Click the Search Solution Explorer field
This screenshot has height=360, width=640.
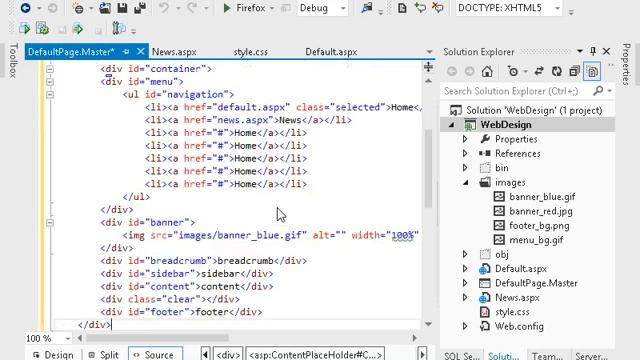(x=516, y=91)
